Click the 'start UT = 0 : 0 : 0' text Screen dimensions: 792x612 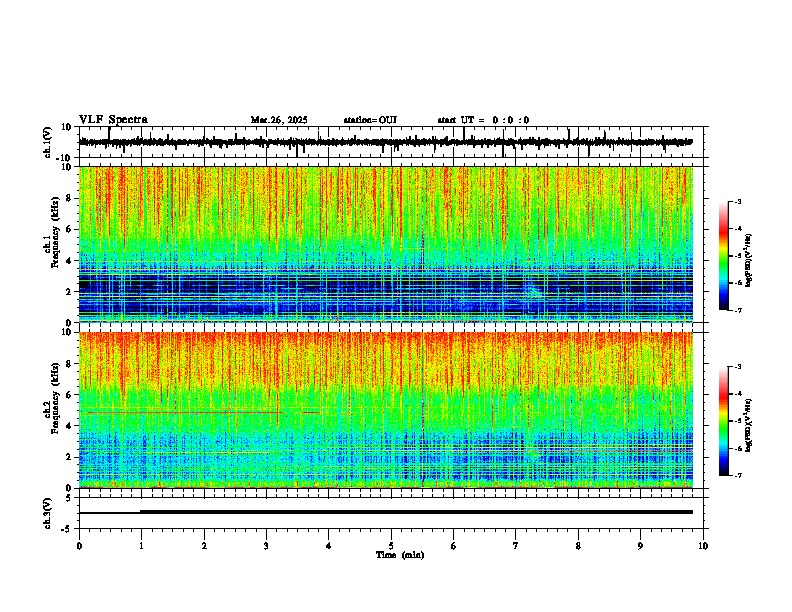pos(483,120)
